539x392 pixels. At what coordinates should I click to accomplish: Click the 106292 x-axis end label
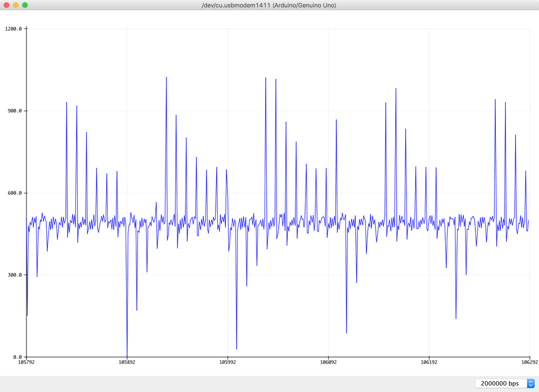[529, 363]
